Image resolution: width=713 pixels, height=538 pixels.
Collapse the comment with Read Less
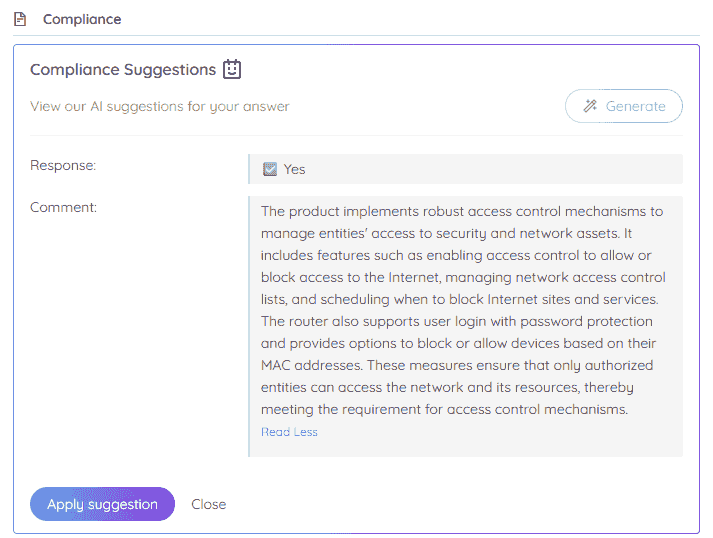tap(289, 432)
